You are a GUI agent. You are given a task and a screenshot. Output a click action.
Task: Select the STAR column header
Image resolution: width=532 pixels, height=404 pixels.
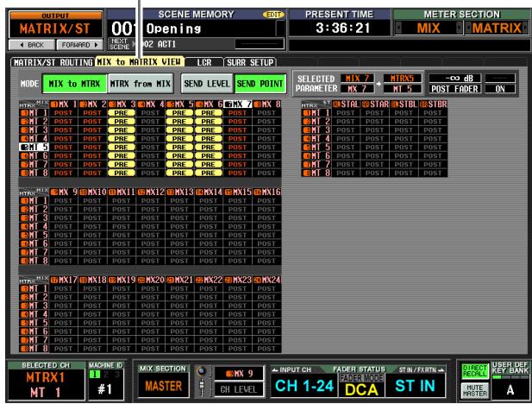[x=375, y=104]
